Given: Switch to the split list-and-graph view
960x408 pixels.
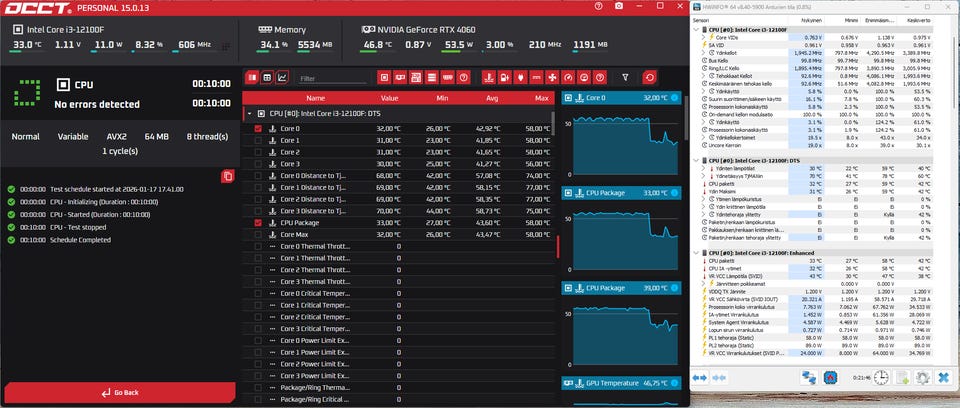Looking at the screenshot, I should point(252,78).
